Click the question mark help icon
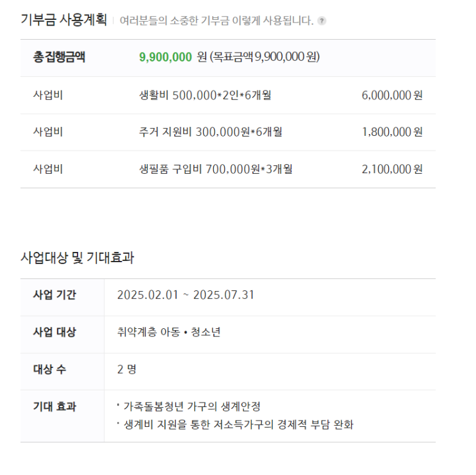This screenshot has height=475, width=476. coord(322,21)
